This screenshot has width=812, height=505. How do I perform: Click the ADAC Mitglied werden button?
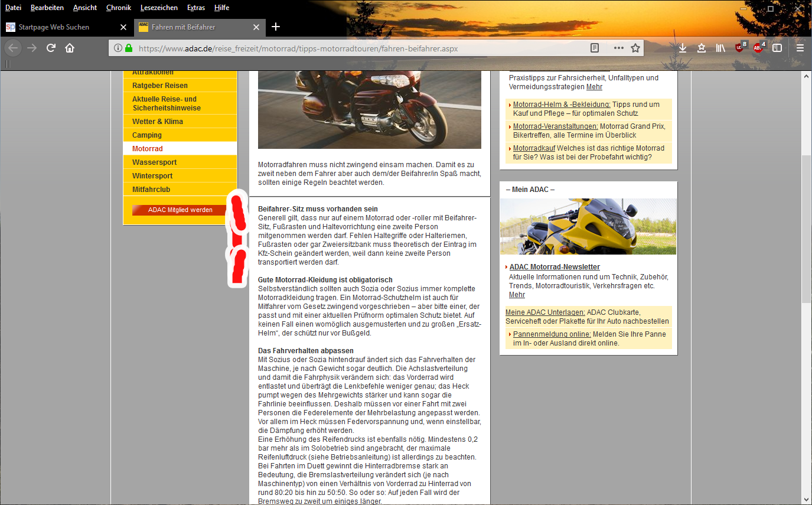click(180, 210)
